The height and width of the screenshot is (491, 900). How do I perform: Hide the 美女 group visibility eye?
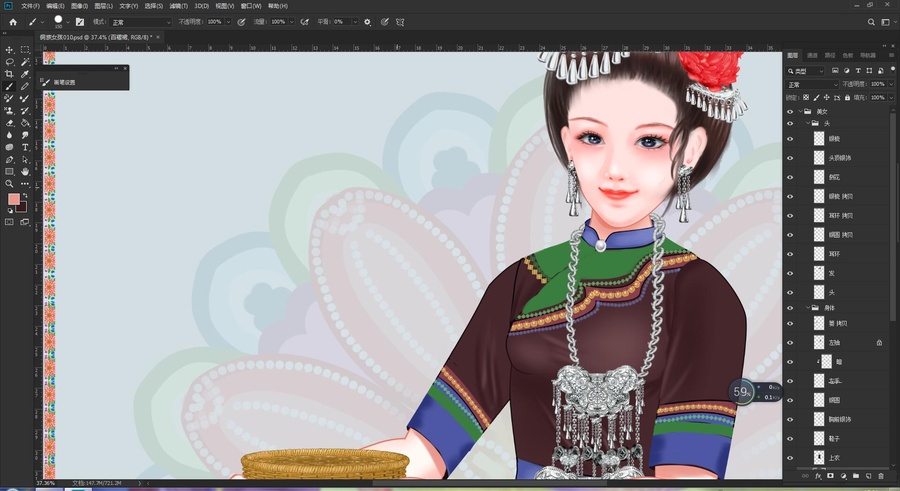click(790, 111)
